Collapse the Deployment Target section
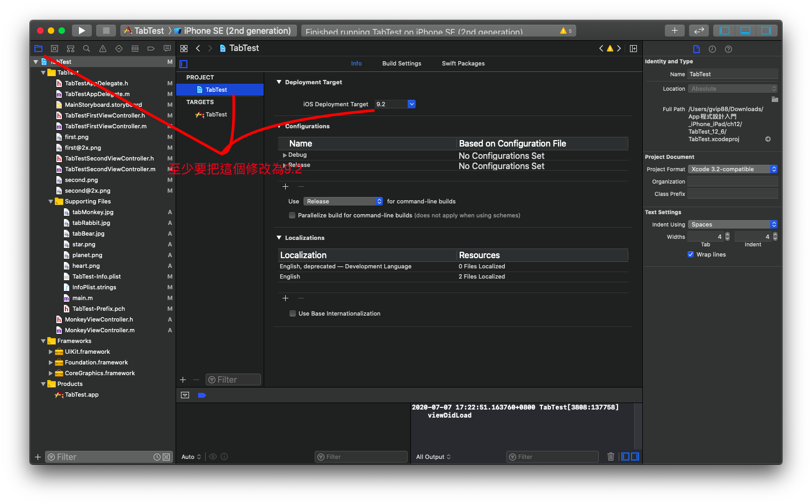The height and width of the screenshot is (504, 812). coord(279,82)
